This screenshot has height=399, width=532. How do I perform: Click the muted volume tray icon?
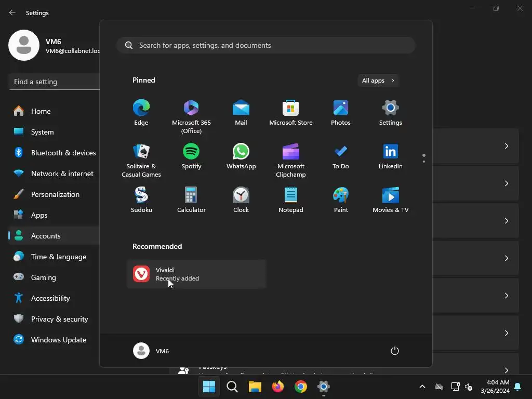point(469,387)
